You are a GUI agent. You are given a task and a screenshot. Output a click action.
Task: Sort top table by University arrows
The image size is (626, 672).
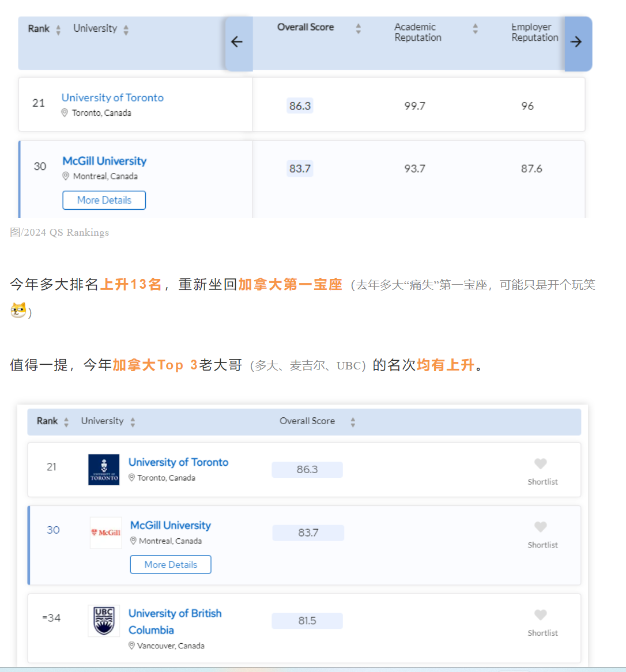click(x=126, y=29)
